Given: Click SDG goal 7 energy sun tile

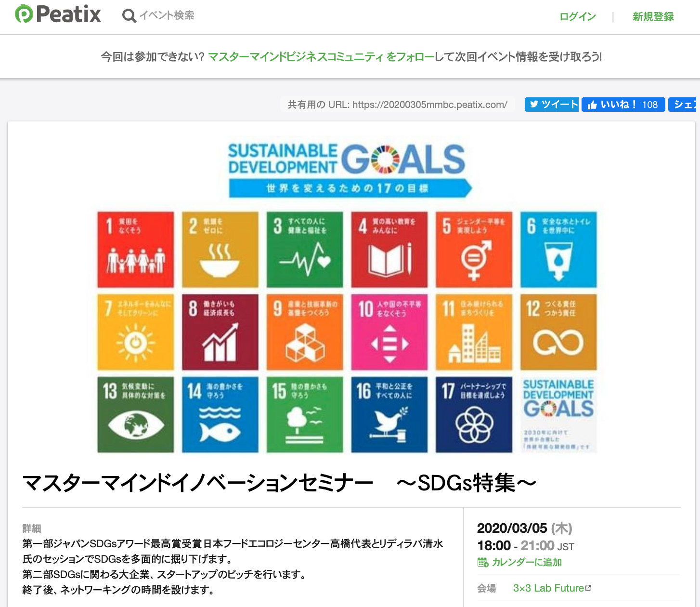Looking at the screenshot, I should [136, 332].
